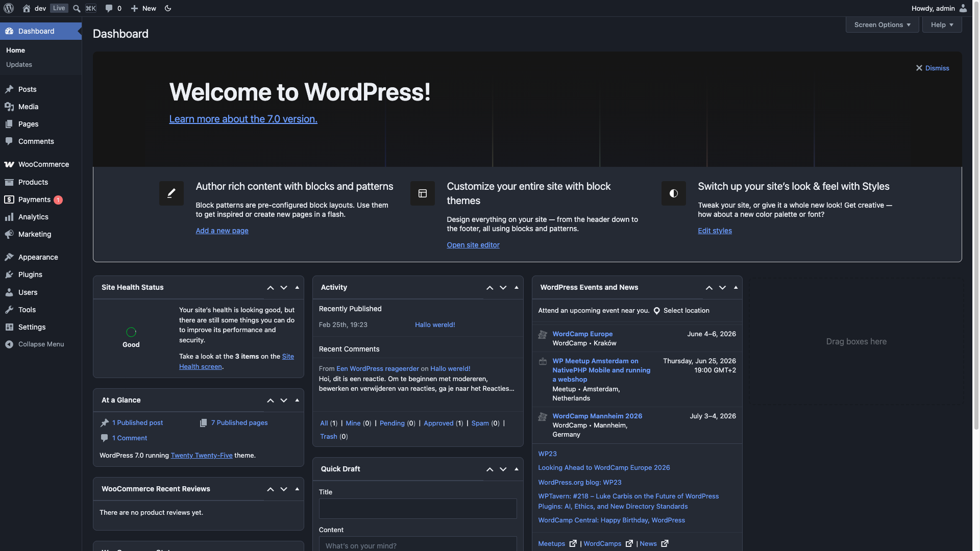Screen dimensions: 980x551
Task: Toggle the Quick Draft panel
Action: (x=517, y=469)
